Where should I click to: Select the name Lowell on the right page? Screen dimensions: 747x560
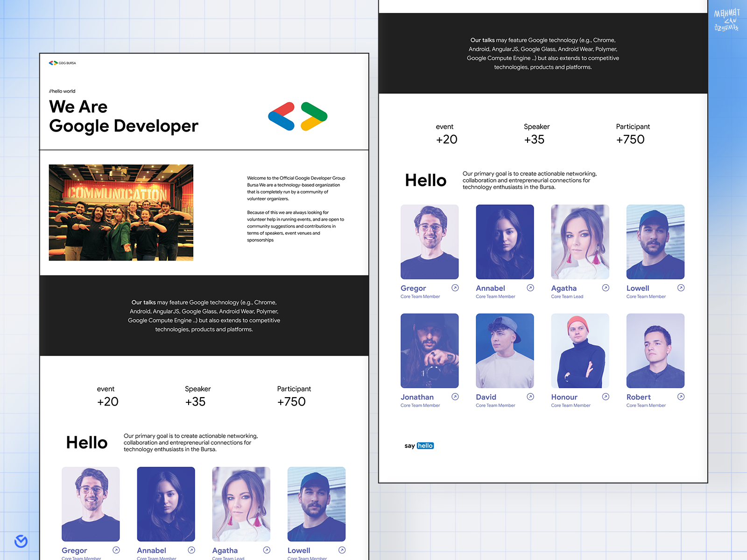[638, 288]
